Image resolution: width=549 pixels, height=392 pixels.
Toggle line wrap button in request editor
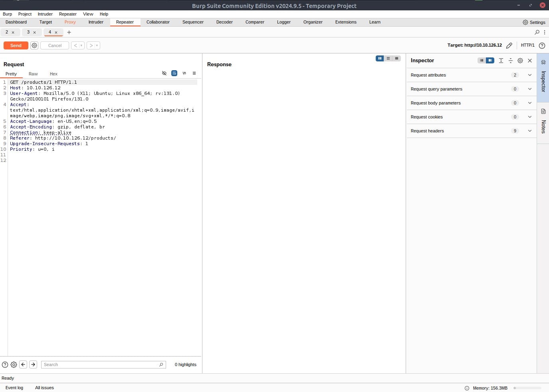tap(174, 73)
